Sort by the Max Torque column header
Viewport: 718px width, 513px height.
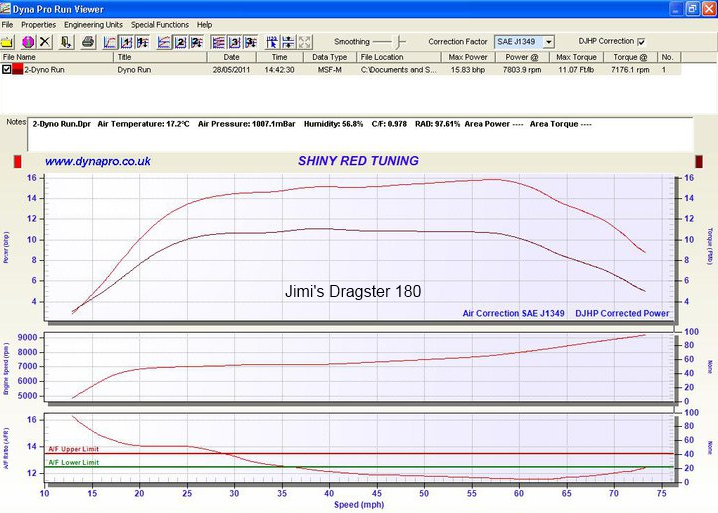pos(576,57)
